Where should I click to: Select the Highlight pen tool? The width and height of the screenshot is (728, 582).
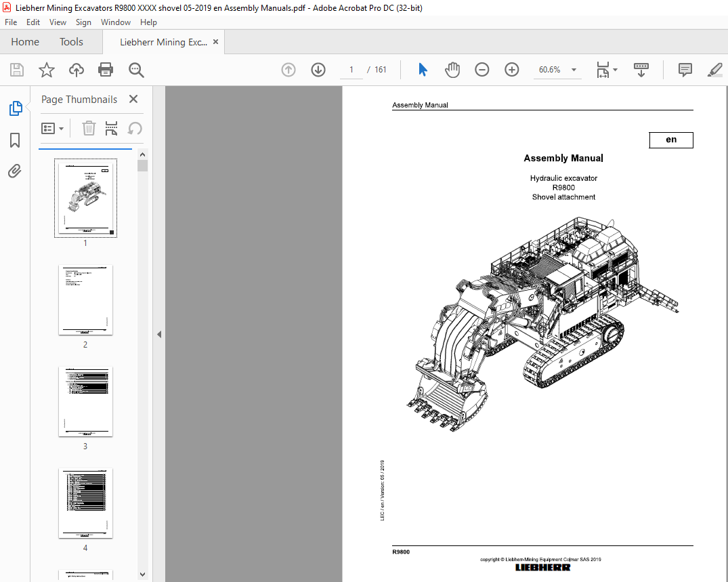point(714,70)
